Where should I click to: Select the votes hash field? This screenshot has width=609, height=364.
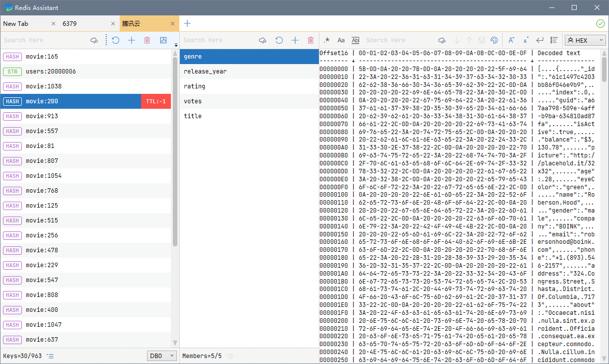point(249,101)
